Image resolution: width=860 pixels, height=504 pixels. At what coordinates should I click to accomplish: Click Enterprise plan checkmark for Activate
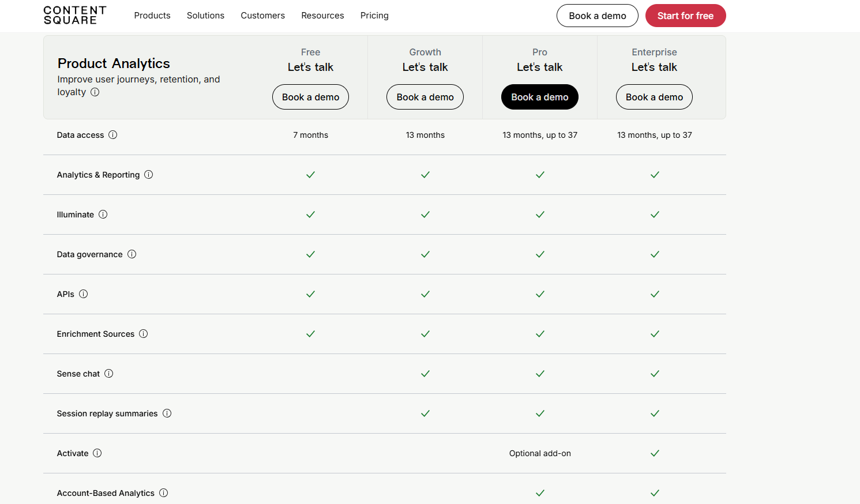tap(655, 453)
